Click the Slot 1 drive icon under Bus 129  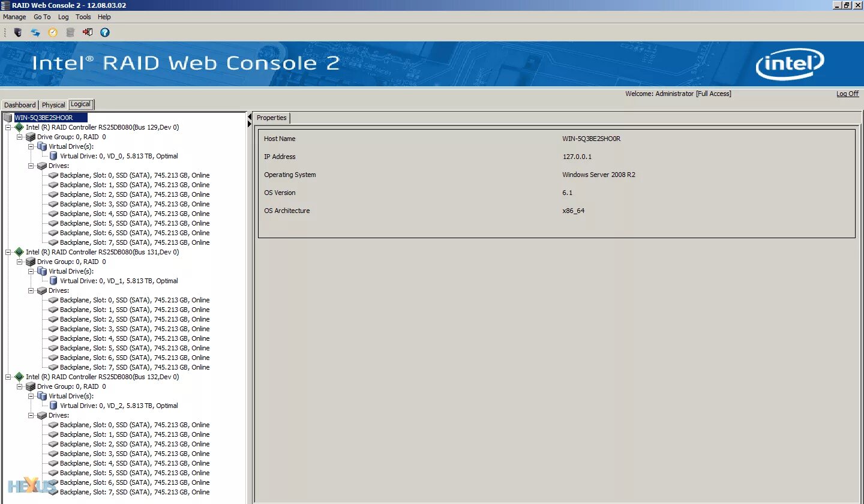tap(53, 185)
